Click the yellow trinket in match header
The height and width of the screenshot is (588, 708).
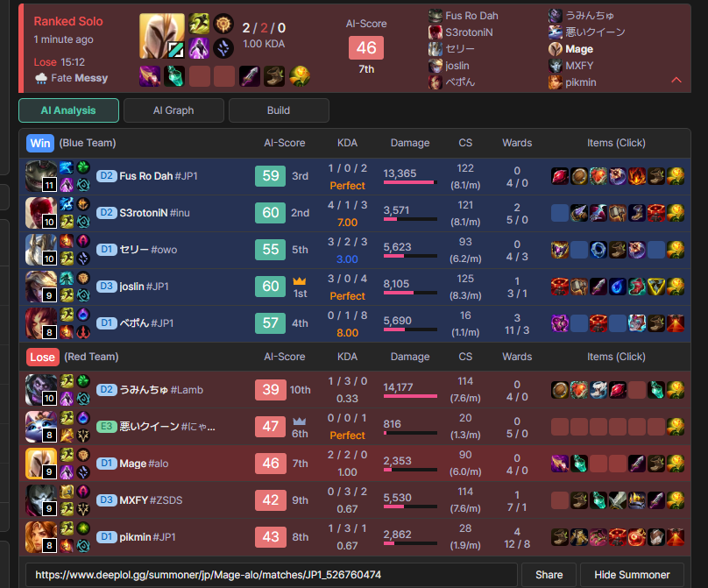[x=300, y=76]
